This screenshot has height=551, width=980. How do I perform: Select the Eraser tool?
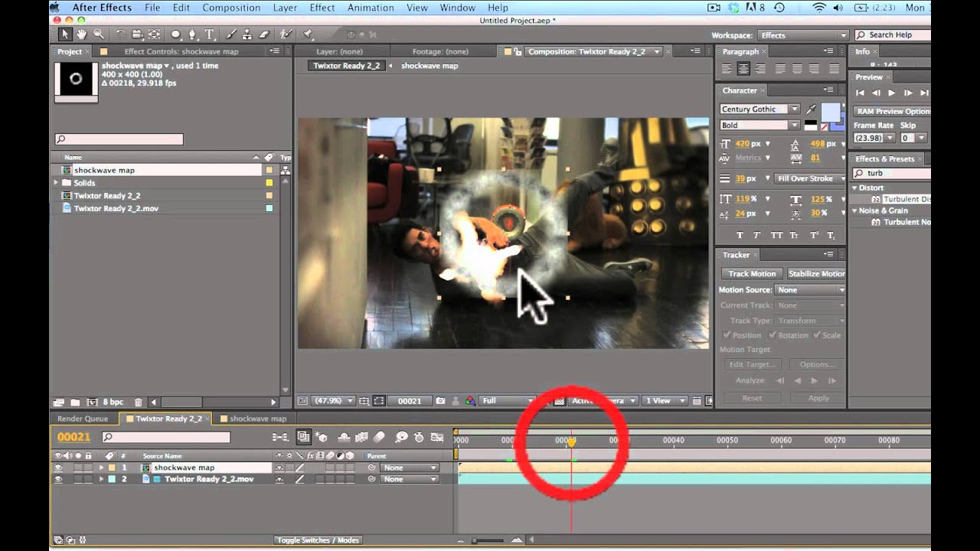point(264,34)
